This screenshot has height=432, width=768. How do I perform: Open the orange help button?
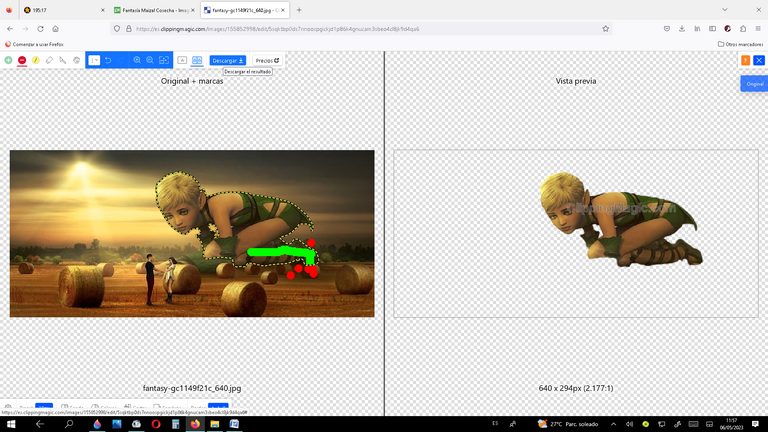745,60
